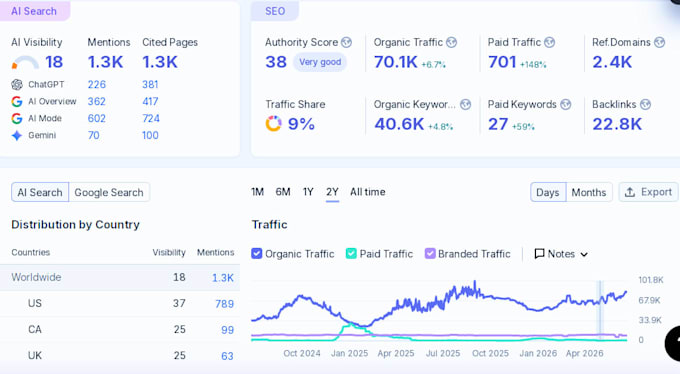Select the CA country row

click(x=120, y=329)
